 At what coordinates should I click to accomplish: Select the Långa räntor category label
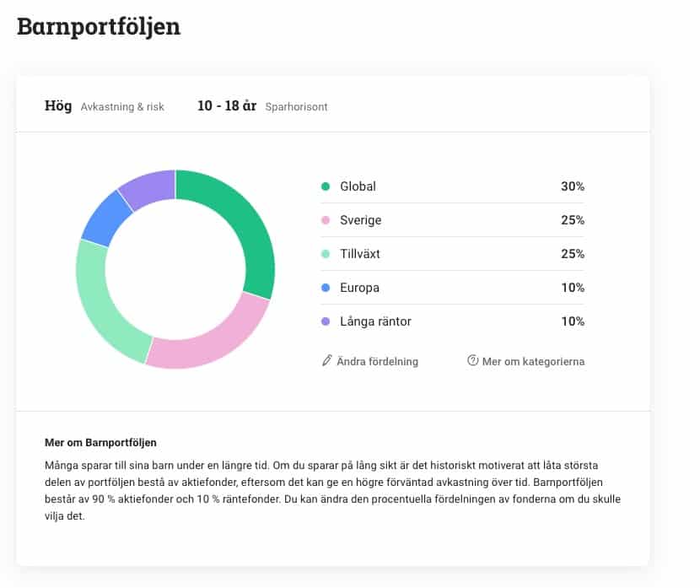[x=375, y=321]
